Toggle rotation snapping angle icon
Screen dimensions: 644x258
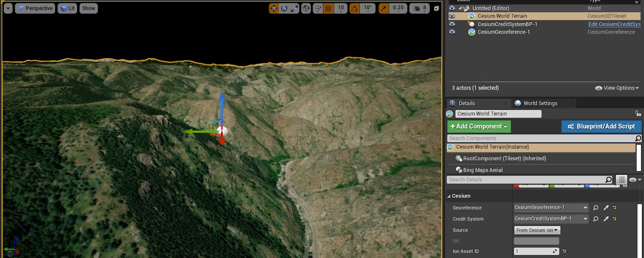[x=355, y=8]
